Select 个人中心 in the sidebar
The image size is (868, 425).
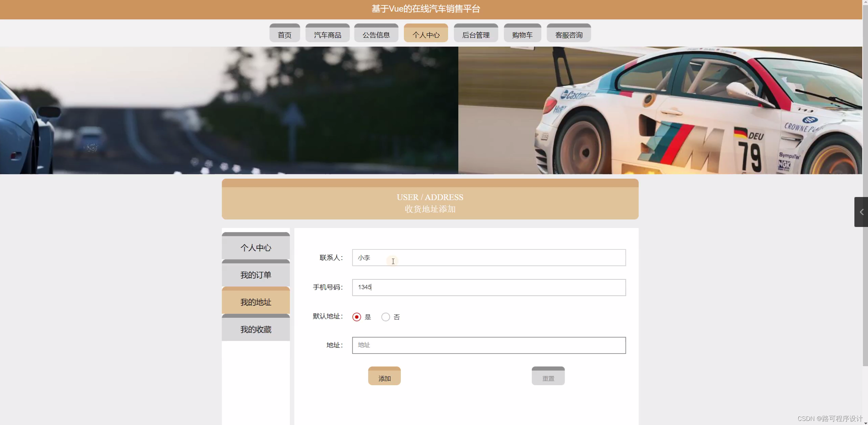pos(256,247)
